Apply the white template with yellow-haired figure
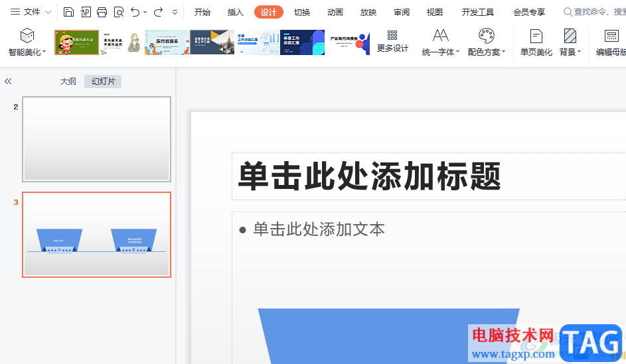This screenshot has width=626, height=364. pyautogui.click(x=121, y=42)
